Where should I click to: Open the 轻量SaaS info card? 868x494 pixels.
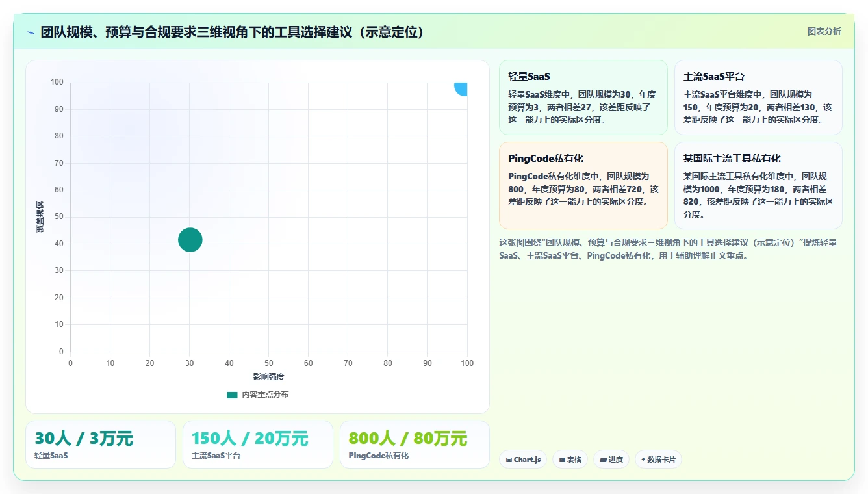583,97
